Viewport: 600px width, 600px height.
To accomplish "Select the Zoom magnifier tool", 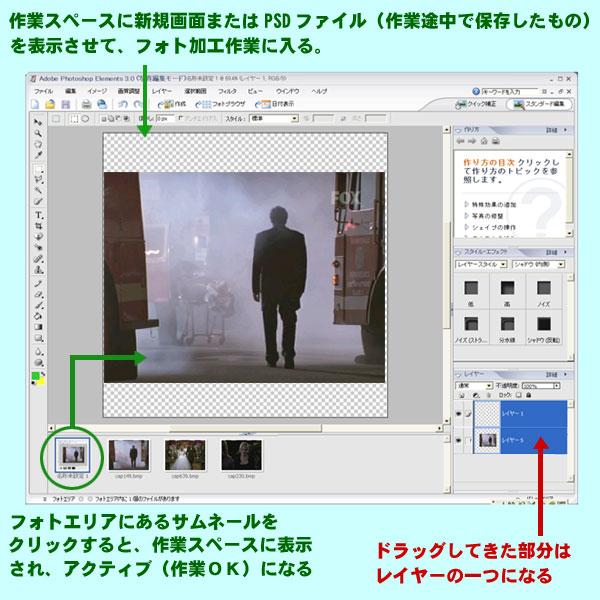I will (38, 133).
